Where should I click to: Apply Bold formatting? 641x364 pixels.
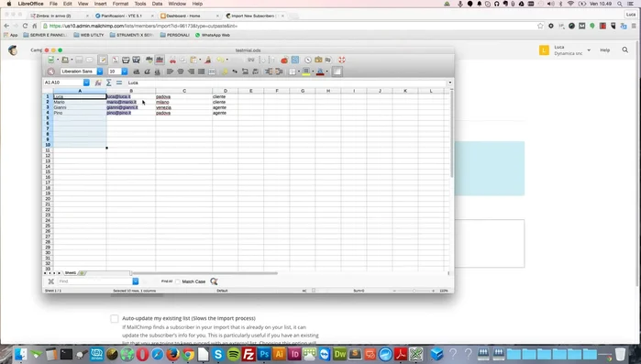137,72
